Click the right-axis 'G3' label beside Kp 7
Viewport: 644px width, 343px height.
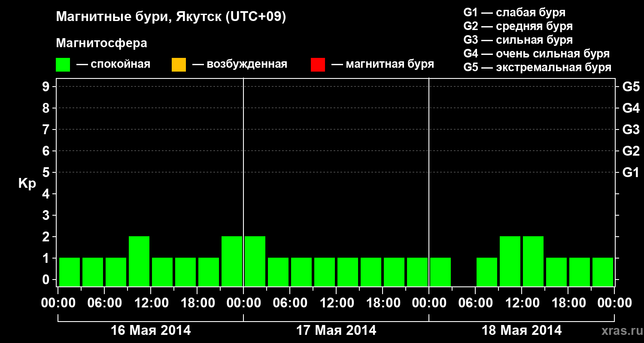coord(631,129)
